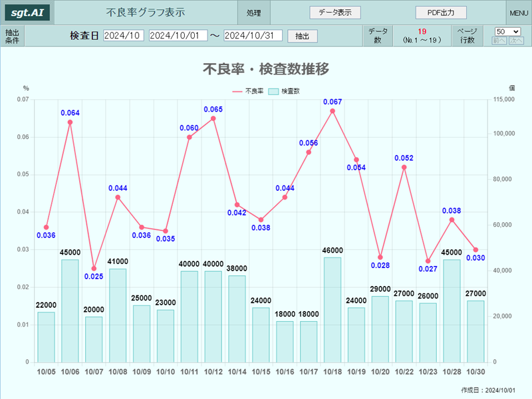The image size is (532, 399).
Task: Click the 0.064 data point on 10/06
Action: [x=70, y=122]
